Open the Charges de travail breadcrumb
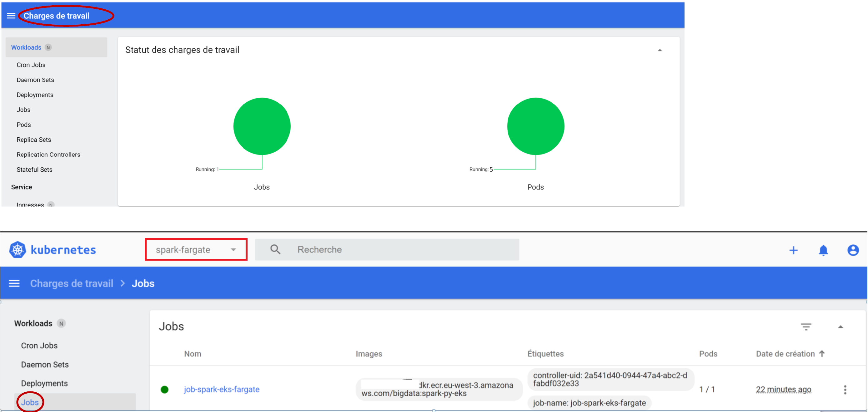Image resolution: width=868 pixels, height=412 pixels. click(x=72, y=283)
